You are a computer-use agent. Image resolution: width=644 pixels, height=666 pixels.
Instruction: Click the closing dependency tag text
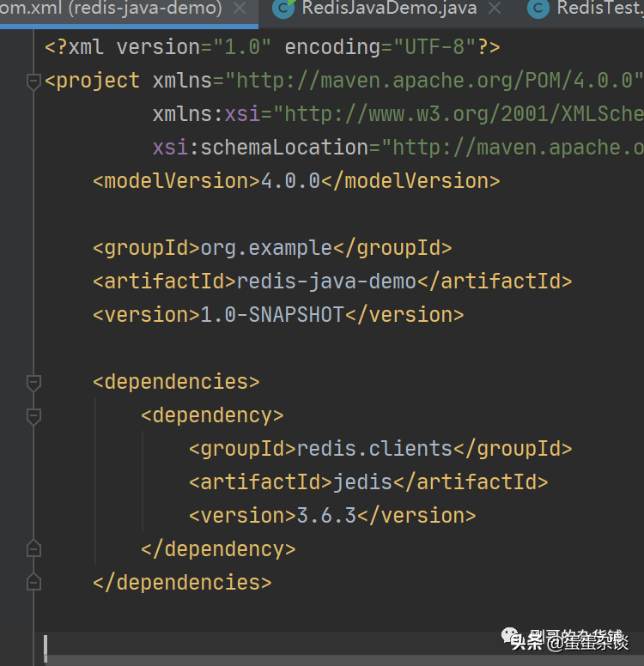pos(218,548)
